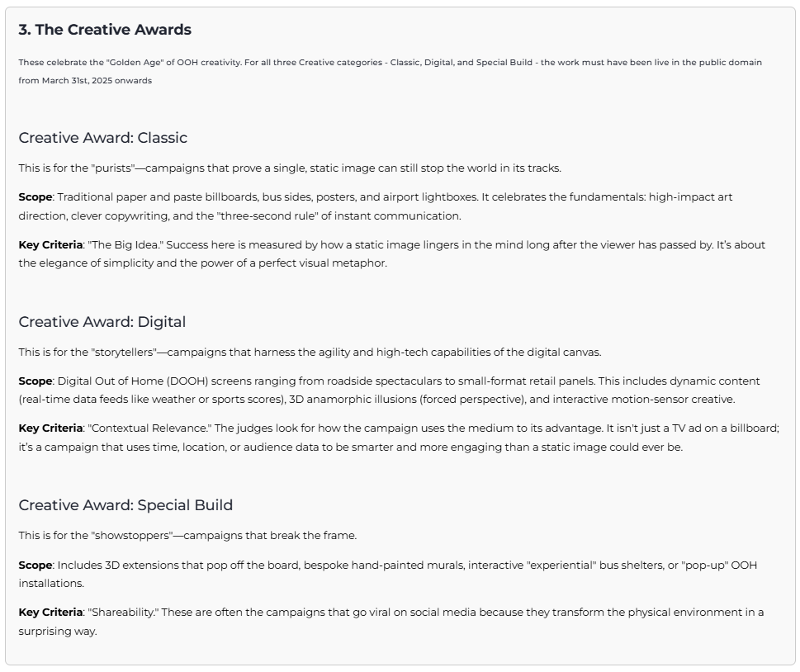800x672 pixels.
Task: Click the sentence about the "storytellers"
Action: click(310, 353)
